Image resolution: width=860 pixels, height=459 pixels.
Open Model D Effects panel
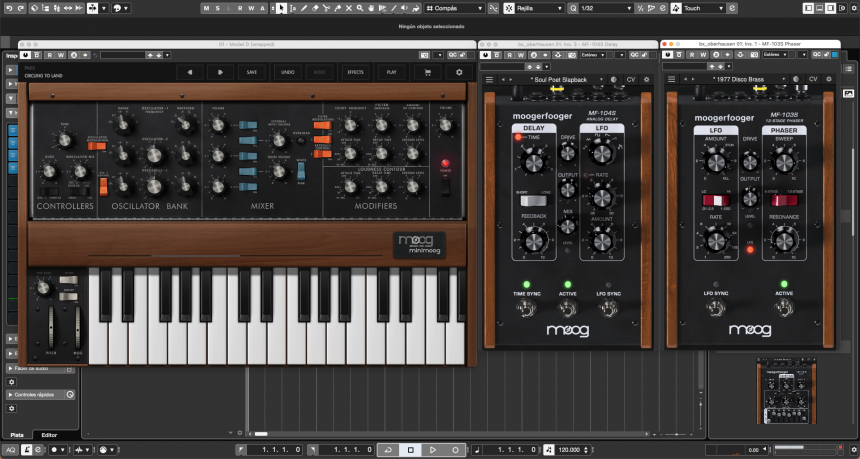[355, 72]
